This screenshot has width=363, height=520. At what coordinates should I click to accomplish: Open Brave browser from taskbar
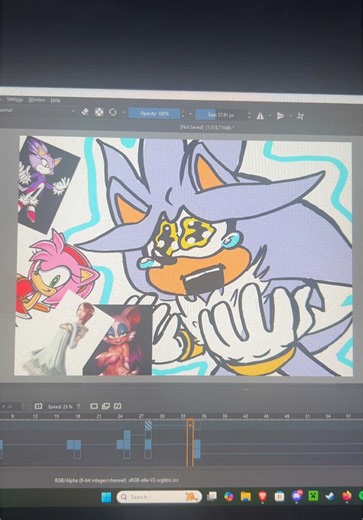[x=262, y=497]
